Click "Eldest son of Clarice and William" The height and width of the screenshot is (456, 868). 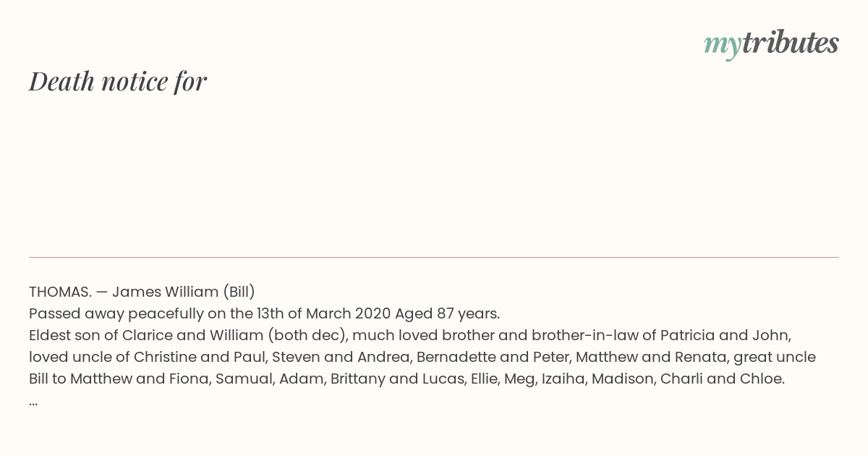(x=146, y=335)
